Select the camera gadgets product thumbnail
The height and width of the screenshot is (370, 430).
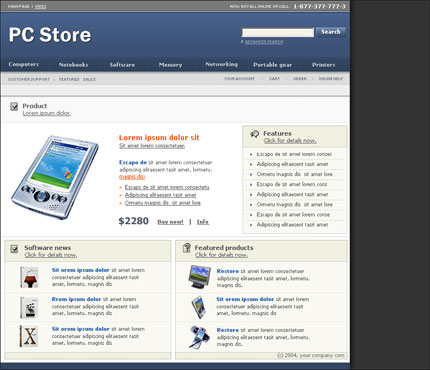[x=199, y=337]
